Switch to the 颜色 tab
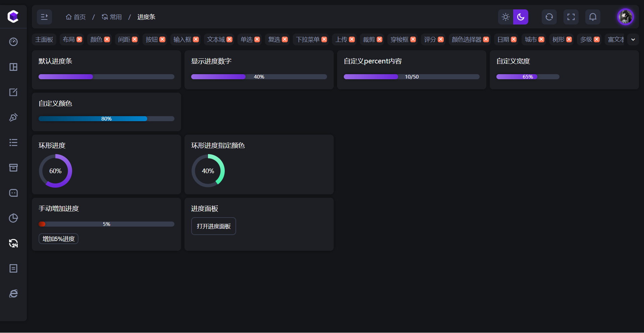Viewport: 644px width, 333px height. pos(96,40)
